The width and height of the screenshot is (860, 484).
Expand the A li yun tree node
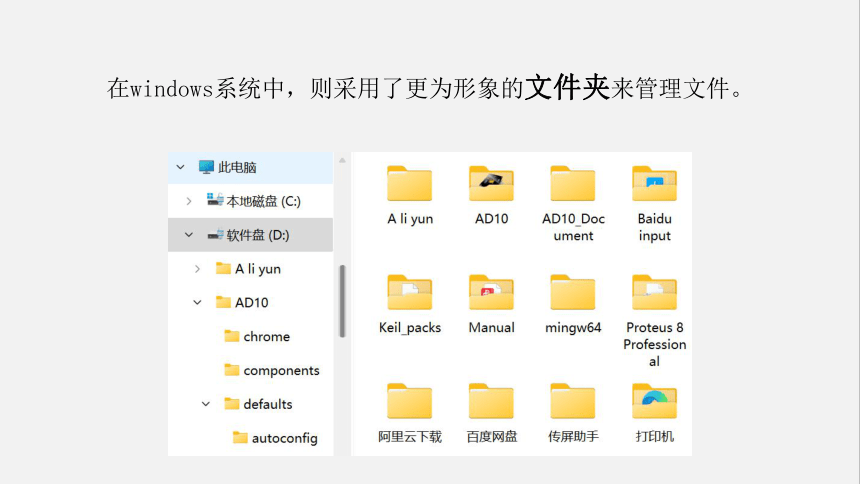(197, 269)
